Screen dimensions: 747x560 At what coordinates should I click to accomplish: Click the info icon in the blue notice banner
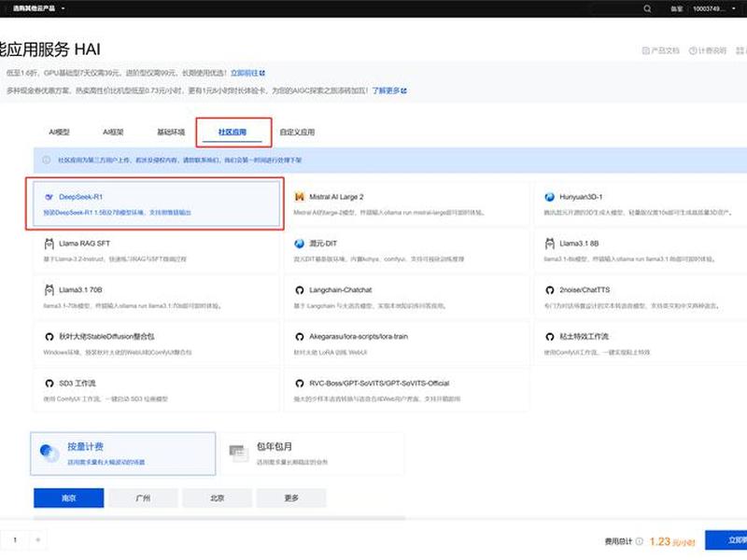46,160
